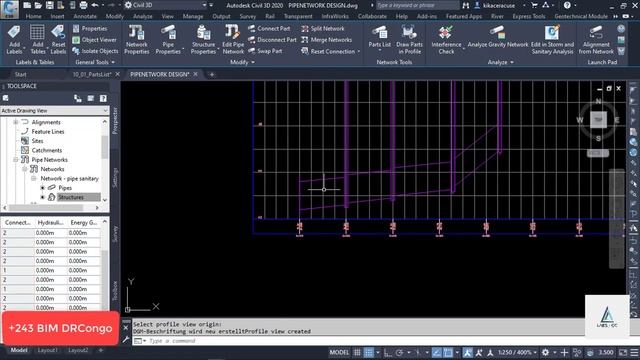Click the search keyword field
Image resolution: width=640 pixels, height=360 pixels.
coord(417,5)
